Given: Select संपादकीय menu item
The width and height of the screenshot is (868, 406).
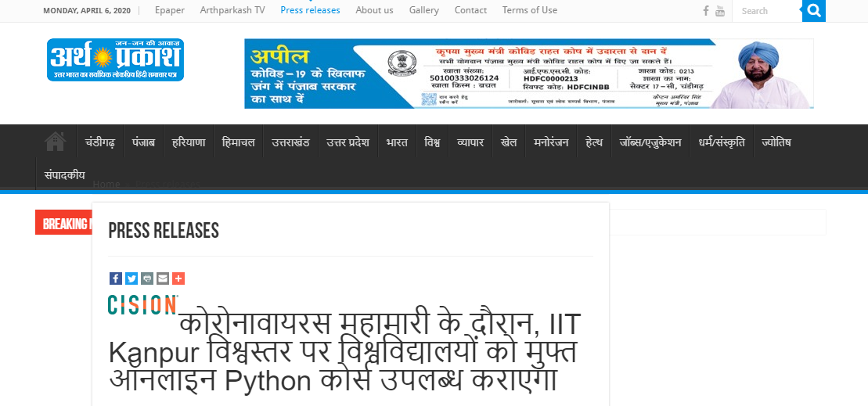Looking at the screenshot, I should coord(65,174).
